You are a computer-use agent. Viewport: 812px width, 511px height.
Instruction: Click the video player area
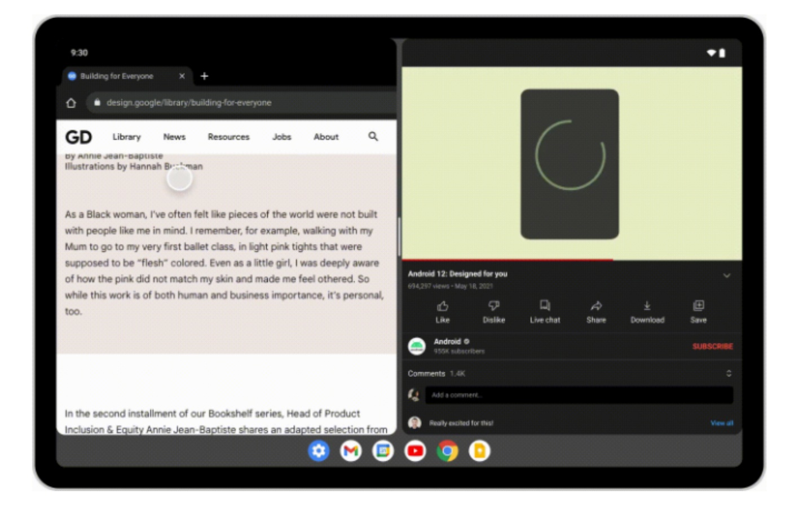(572, 163)
